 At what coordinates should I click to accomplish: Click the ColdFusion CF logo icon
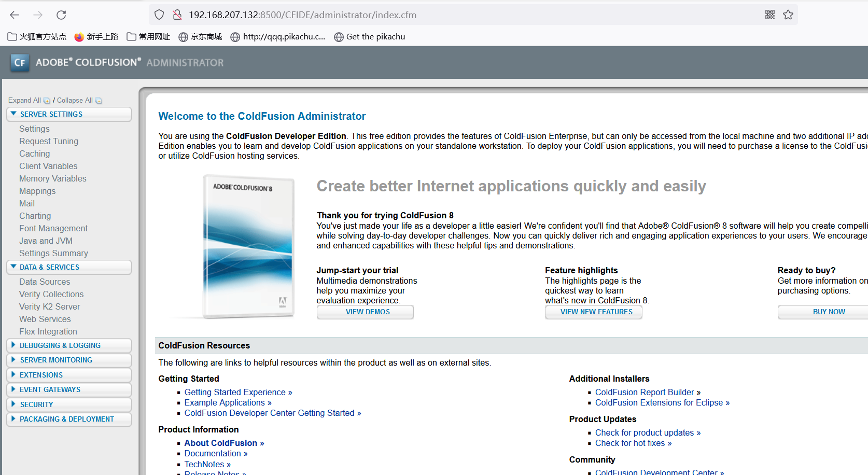click(x=20, y=63)
